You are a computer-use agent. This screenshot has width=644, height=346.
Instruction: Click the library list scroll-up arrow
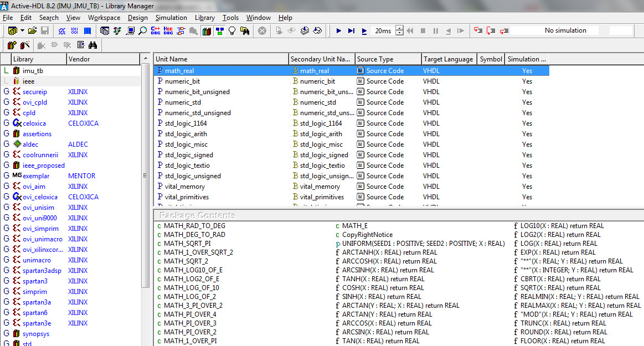click(x=146, y=59)
